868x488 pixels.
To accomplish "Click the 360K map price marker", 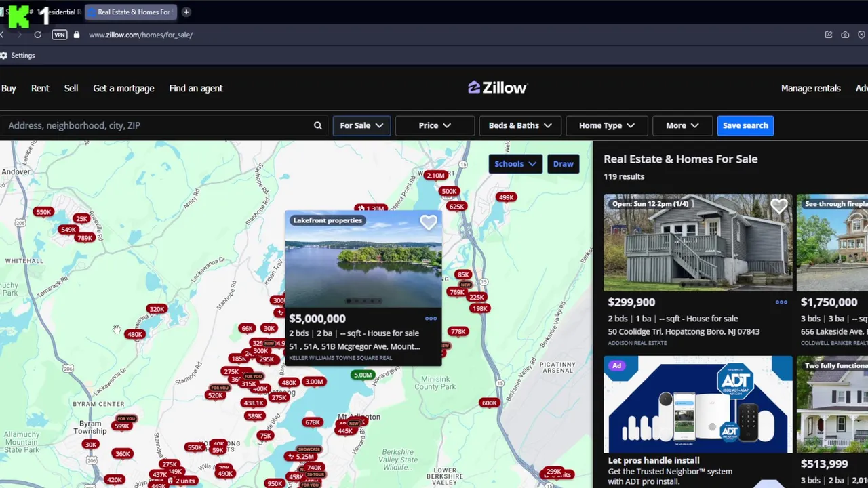I will (x=123, y=454).
